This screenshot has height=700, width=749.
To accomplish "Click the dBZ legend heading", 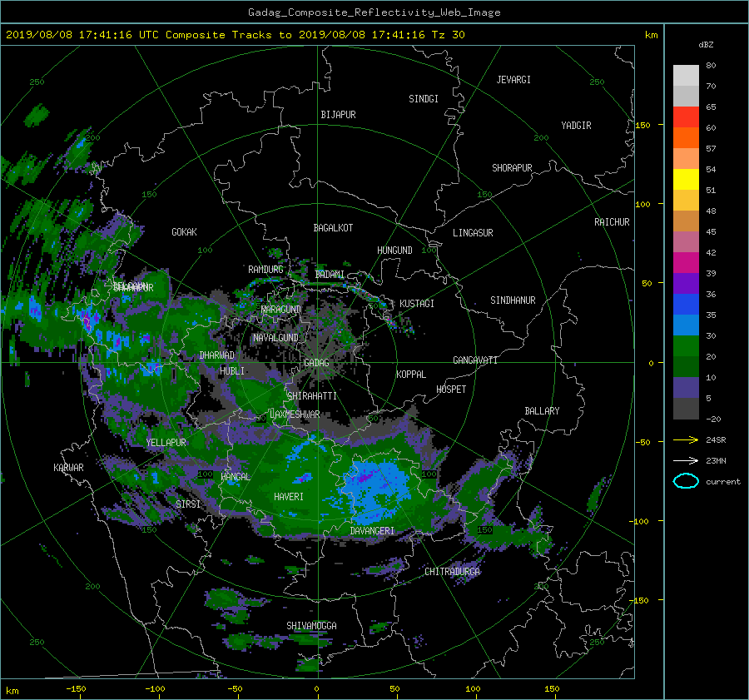I will tap(706, 45).
